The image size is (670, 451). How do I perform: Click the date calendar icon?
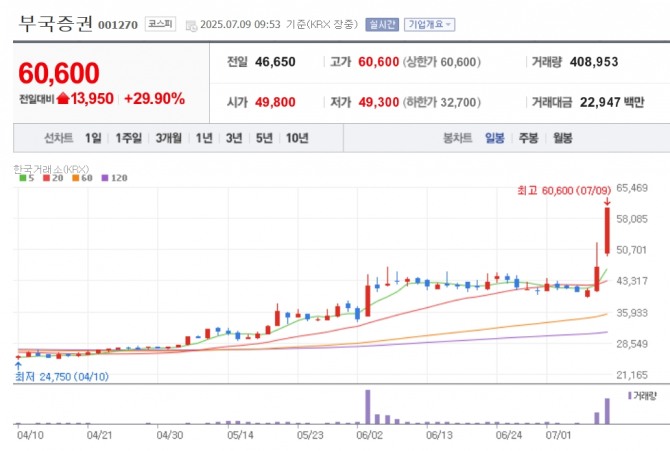pos(191,26)
